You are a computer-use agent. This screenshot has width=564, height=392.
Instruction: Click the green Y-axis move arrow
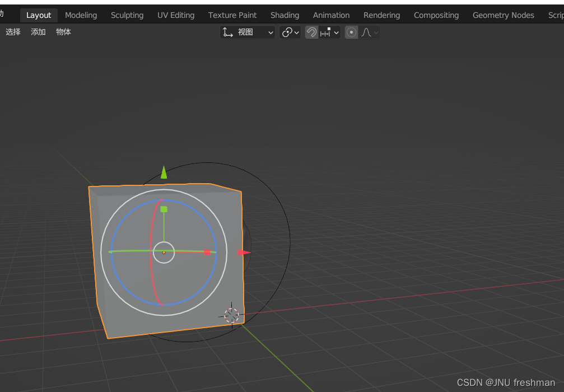(164, 172)
